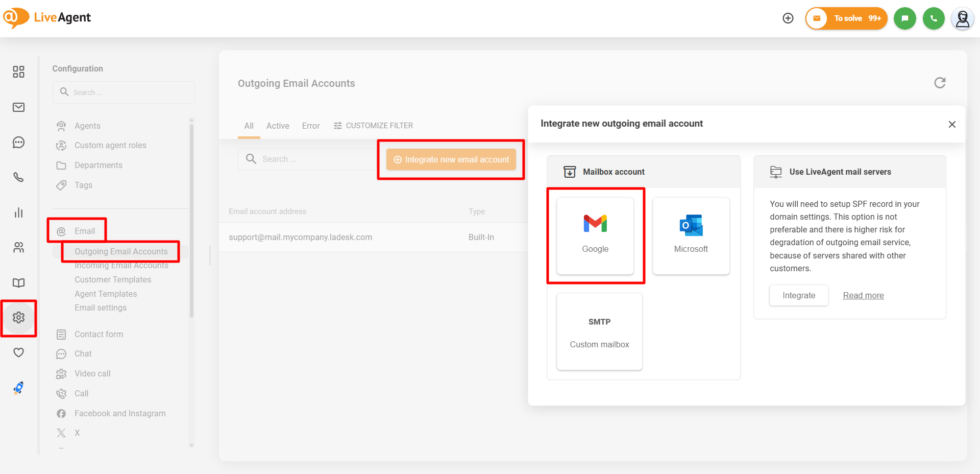The width and height of the screenshot is (980, 474).
Task: Close the integrate new outgoing email panel
Action: click(952, 125)
